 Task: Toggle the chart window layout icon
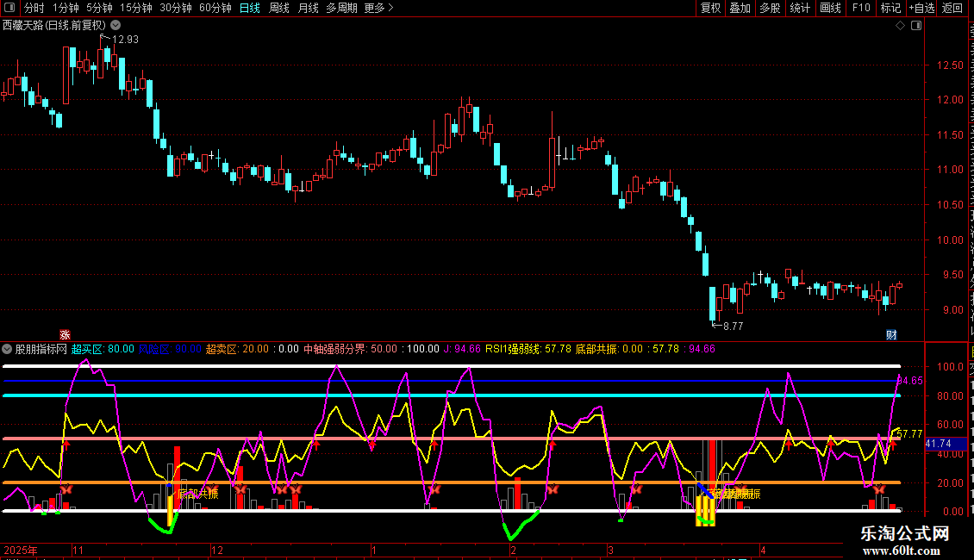[x=916, y=26]
